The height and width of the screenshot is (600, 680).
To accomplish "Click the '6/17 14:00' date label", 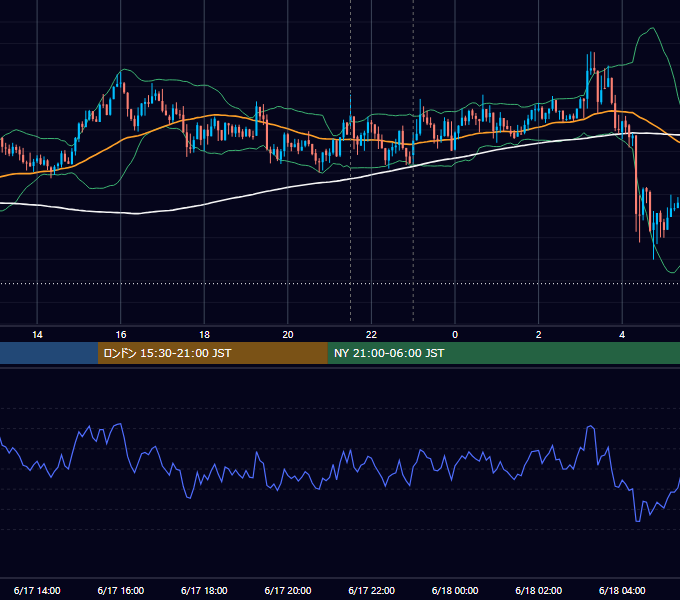I will click(x=37, y=590).
